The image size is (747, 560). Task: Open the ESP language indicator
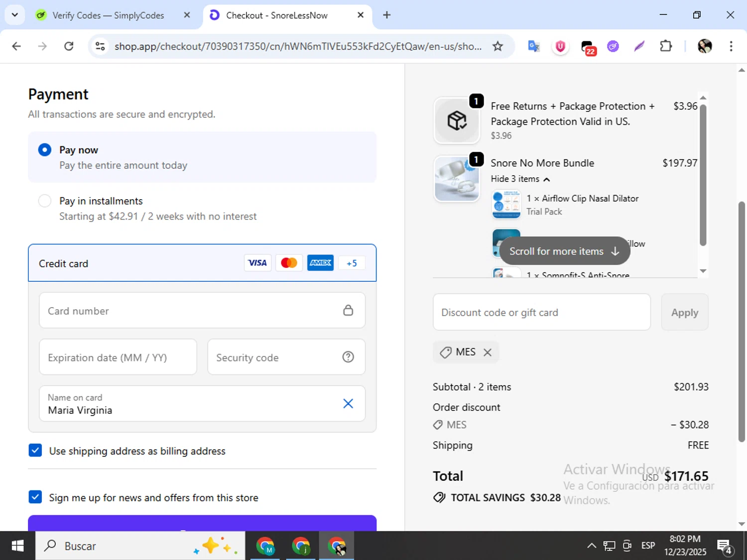648,546
